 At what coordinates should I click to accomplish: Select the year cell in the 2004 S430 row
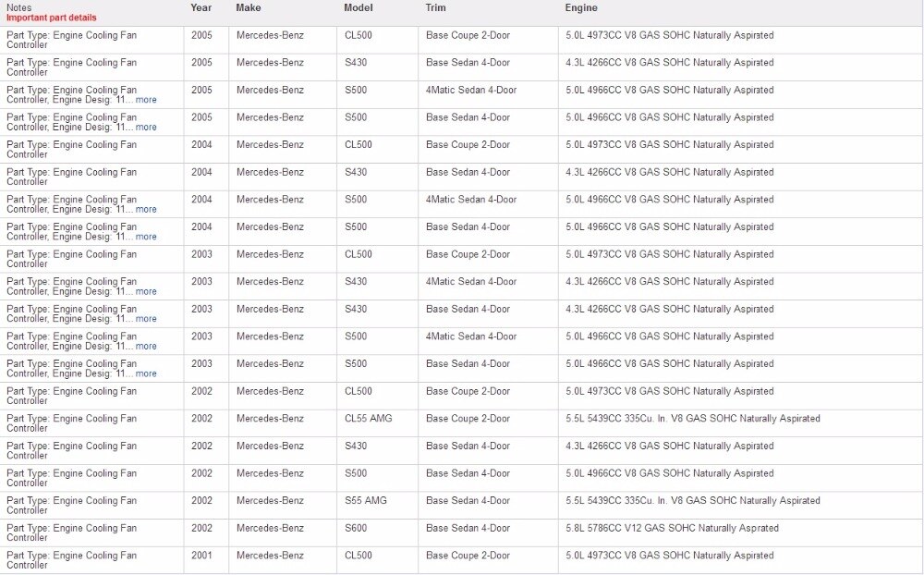click(x=201, y=172)
